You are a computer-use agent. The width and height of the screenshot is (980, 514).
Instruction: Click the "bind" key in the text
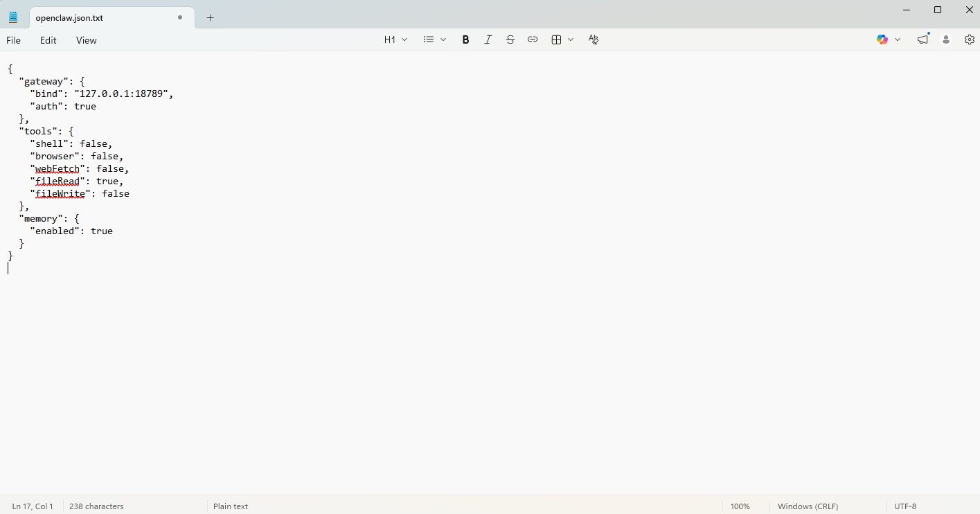(46, 94)
